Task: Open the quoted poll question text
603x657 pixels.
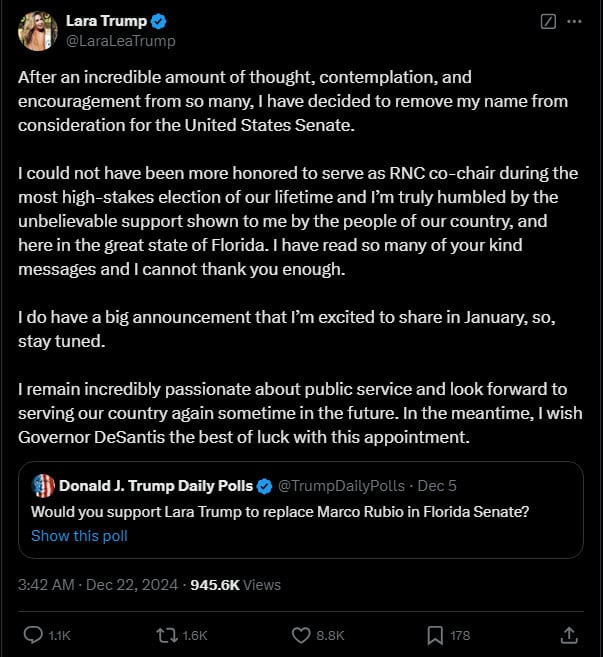Action: pos(280,511)
